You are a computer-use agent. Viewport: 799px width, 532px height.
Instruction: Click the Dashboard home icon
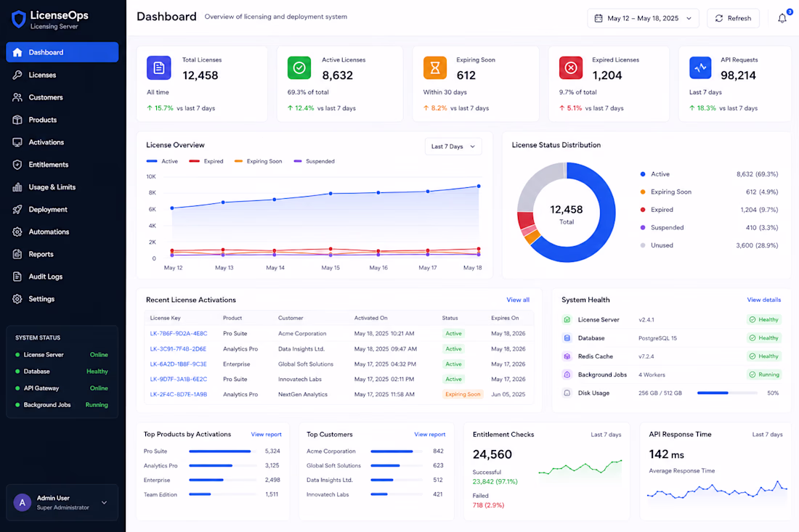coord(17,52)
